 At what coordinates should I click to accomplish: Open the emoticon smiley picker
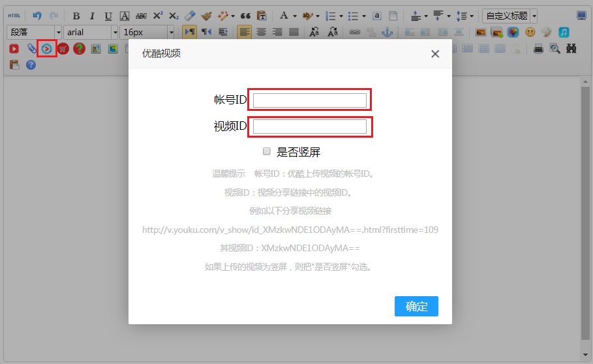click(x=530, y=32)
